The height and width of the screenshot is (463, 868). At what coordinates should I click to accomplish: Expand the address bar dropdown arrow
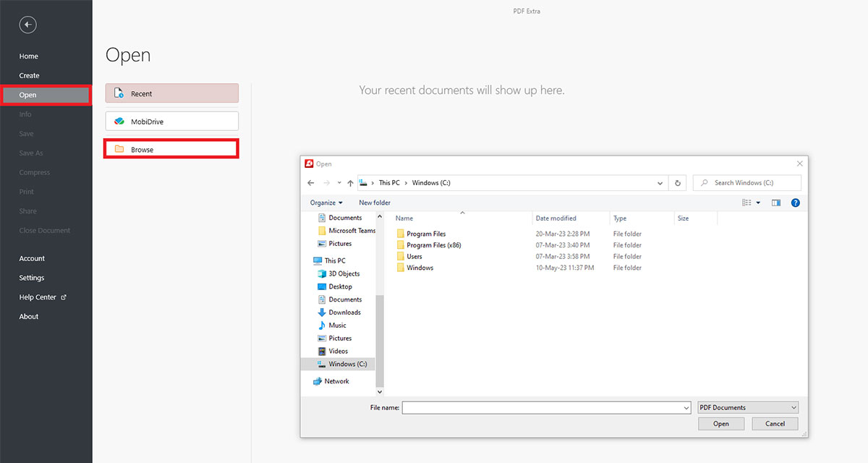pyautogui.click(x=659, y=182)
